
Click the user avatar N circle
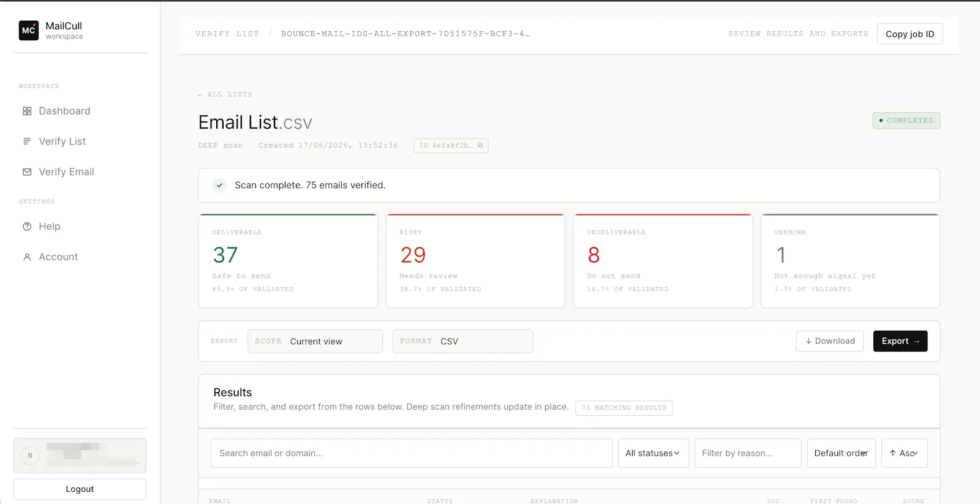click(x=30, y=456)
